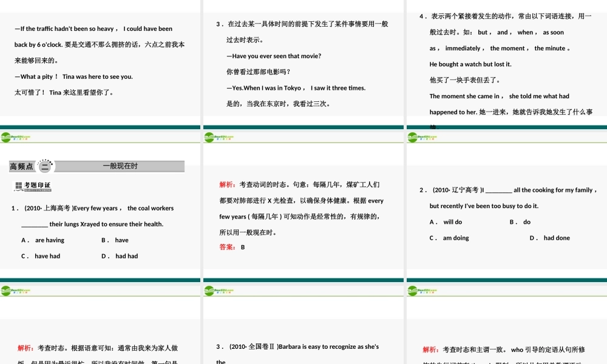Click the line '—What a pity! Tina was here to see you.'
Image resolution: width=607 pixels, height=364 pixels.
click(x=73, y=76)
